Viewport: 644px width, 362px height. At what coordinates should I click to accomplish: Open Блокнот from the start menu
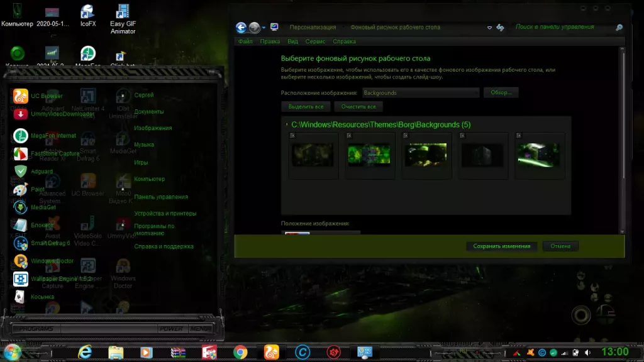33,225
